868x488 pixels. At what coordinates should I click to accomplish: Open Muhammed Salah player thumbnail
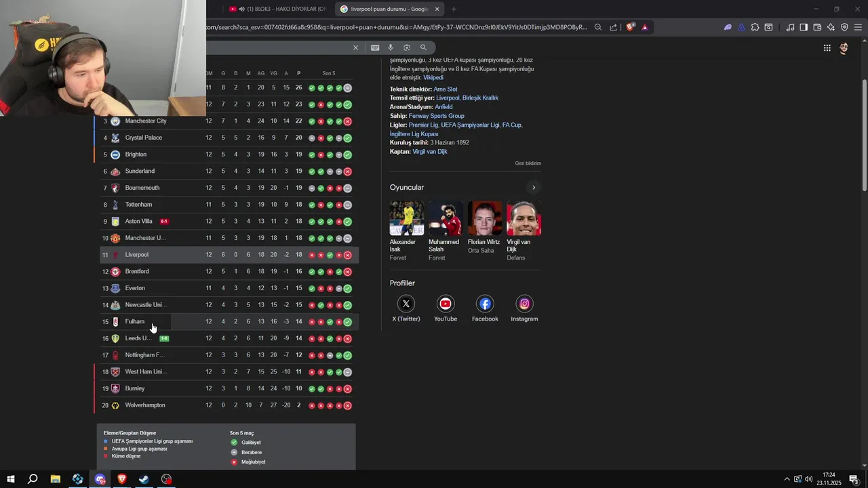pyautogui.click(x=446, y=218)
